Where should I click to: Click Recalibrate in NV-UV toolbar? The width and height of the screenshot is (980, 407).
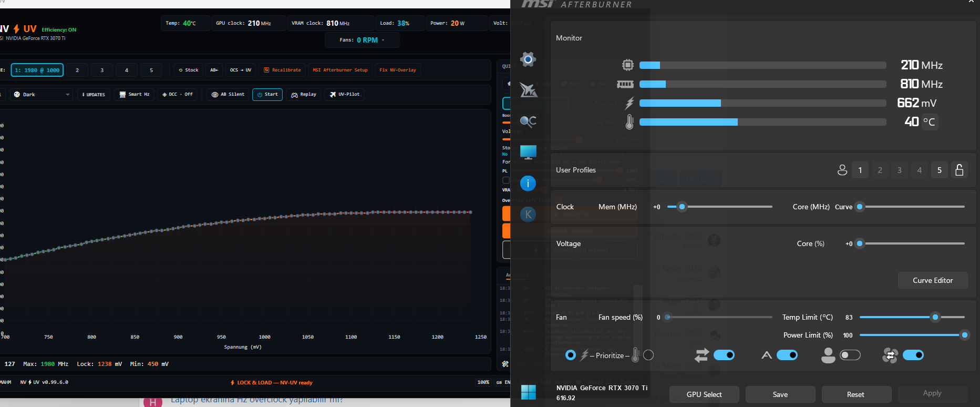pyautogui.click(x=282, y=70)
